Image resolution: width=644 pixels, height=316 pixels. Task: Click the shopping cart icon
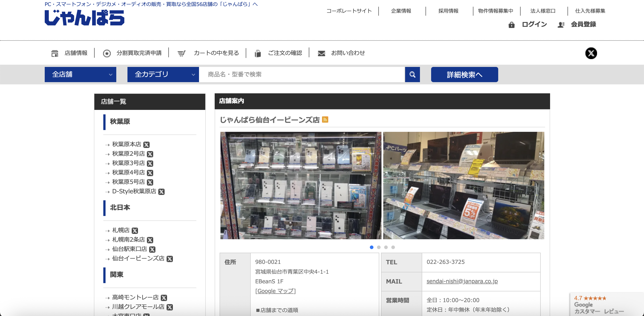click(x=182, y=53)
